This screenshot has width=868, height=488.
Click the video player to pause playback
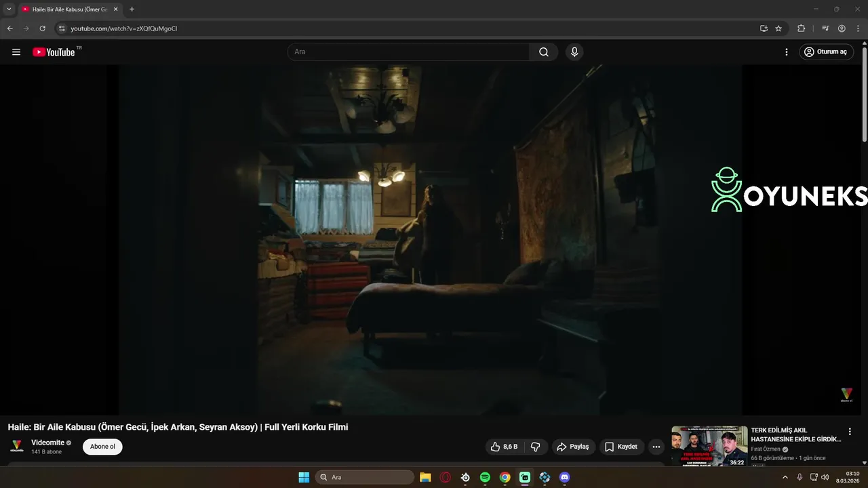(431, 239)
